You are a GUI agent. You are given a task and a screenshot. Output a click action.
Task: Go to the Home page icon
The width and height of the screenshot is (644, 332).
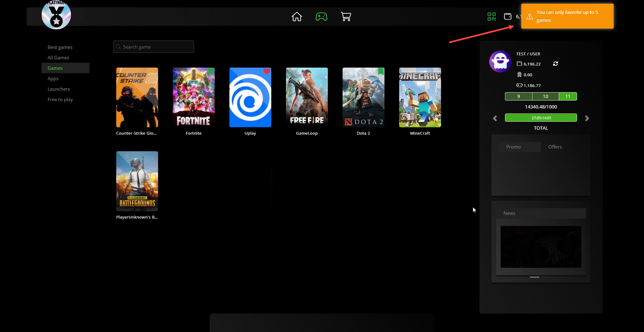pyautogui.click(x=297, y=17)
